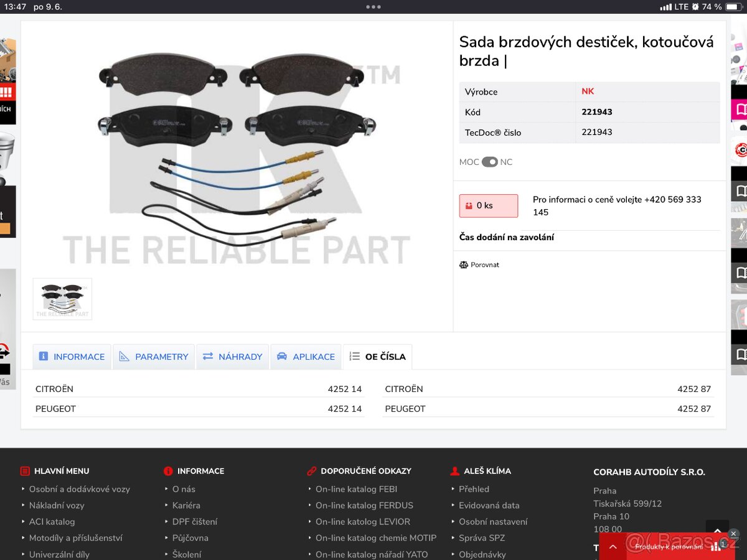The image size is (747, 560).
Task: Click the arrows icon on the NÁHRADY tab
Action: (x=208, y=357)
